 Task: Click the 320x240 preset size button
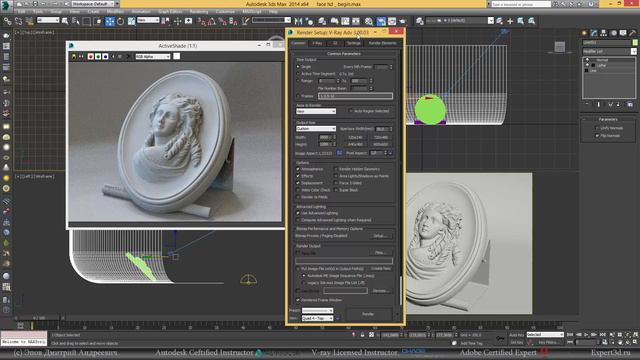(x=356, y=137)
